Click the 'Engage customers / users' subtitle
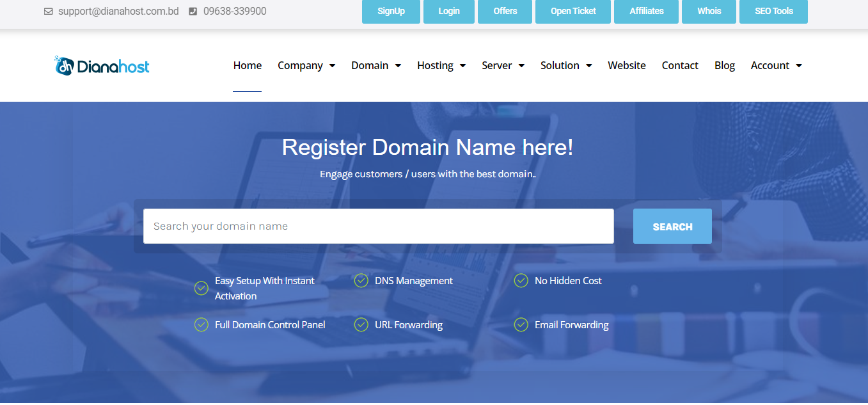 [427, 174]
